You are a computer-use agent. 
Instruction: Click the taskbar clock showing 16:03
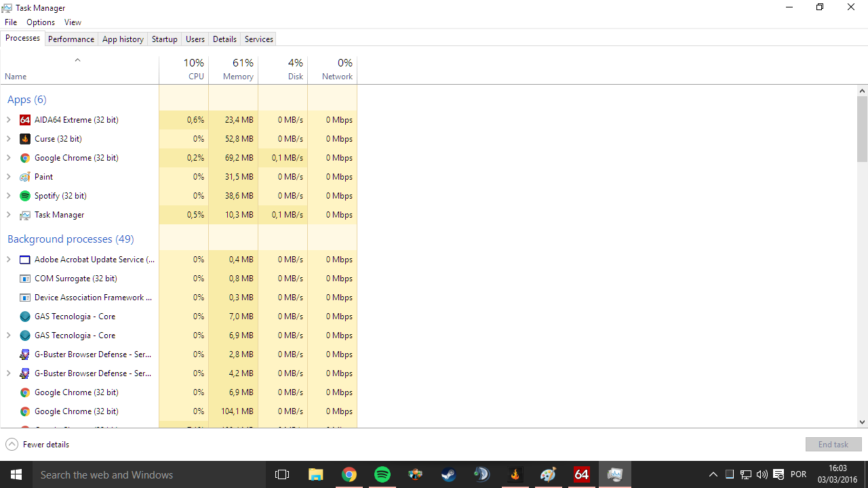(837, 474)
